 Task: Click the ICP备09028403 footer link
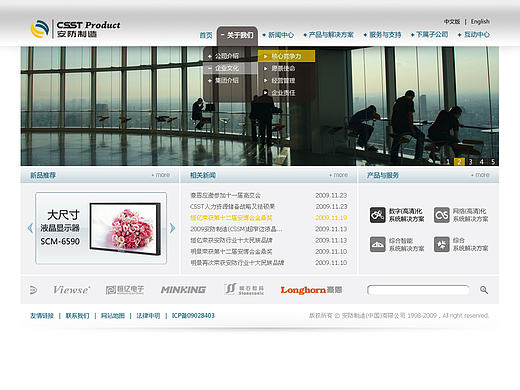pos(193,316)
